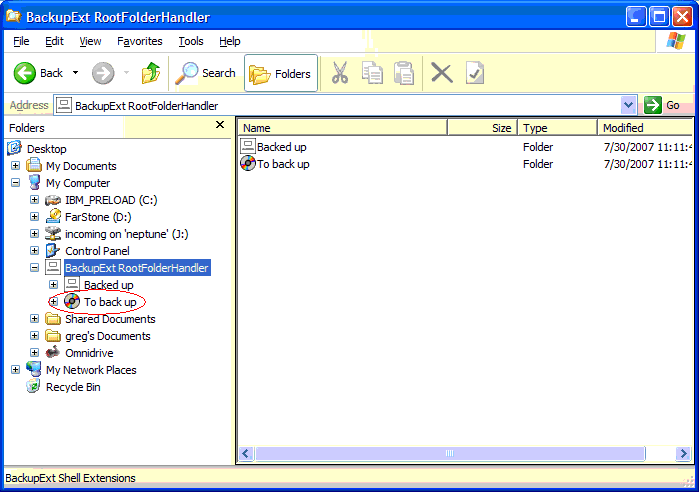Go up one folder level
The image size is (699, 492).
(151, 73)
